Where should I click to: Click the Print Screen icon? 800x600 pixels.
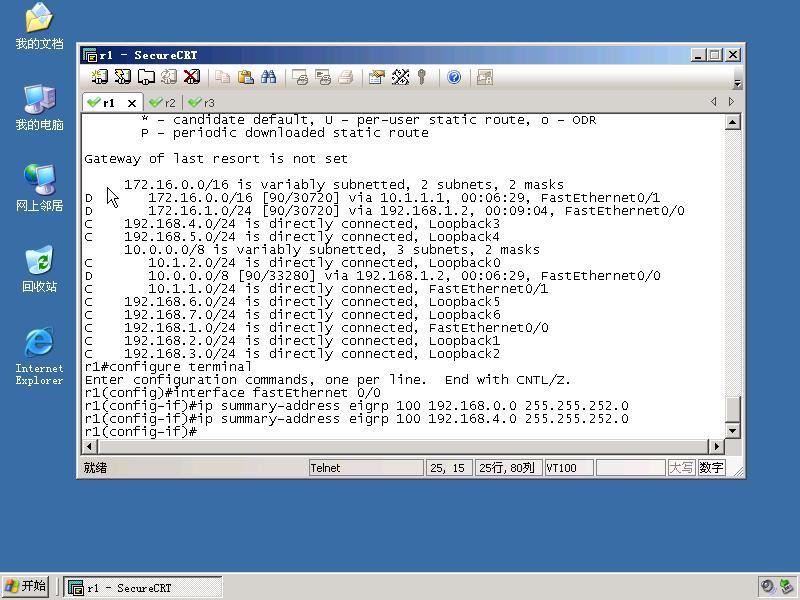coord(300,77)
